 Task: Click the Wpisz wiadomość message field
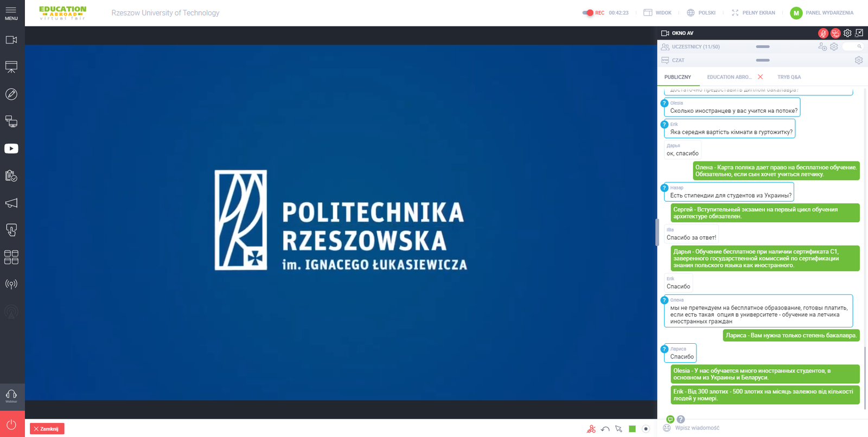click(759, 428)
